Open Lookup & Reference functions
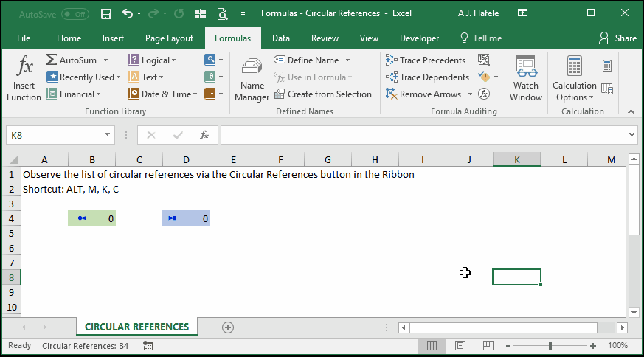Screen dimensions: 644x357 coord(214,60)
